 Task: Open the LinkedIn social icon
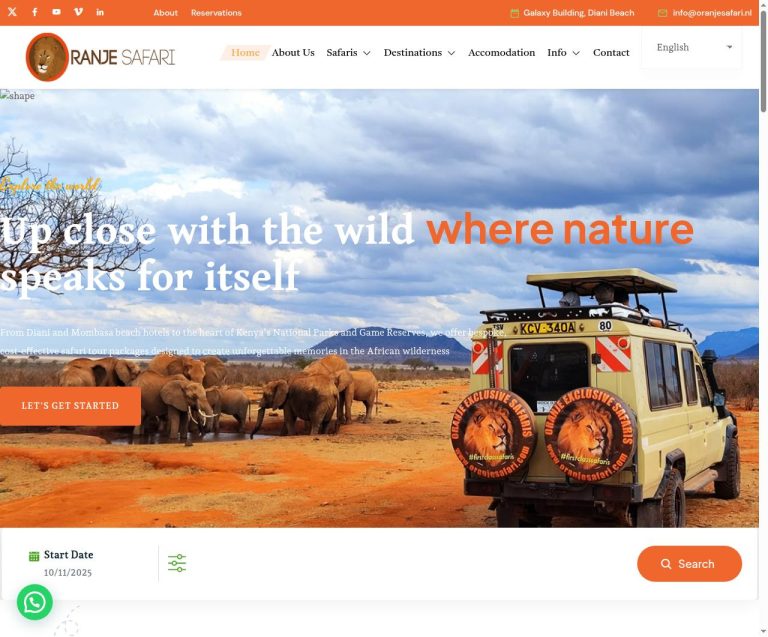(x=100, y=12)
